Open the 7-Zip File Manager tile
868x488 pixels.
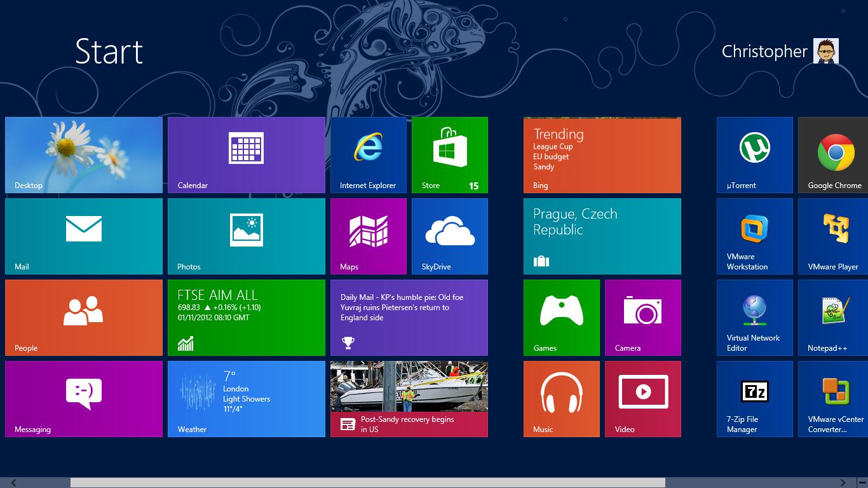click(x=755, y=399)
